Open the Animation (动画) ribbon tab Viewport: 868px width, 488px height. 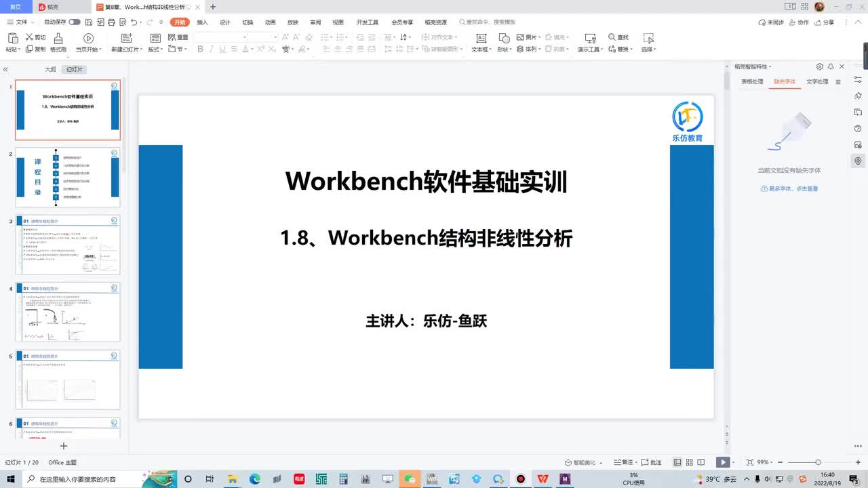270,22
